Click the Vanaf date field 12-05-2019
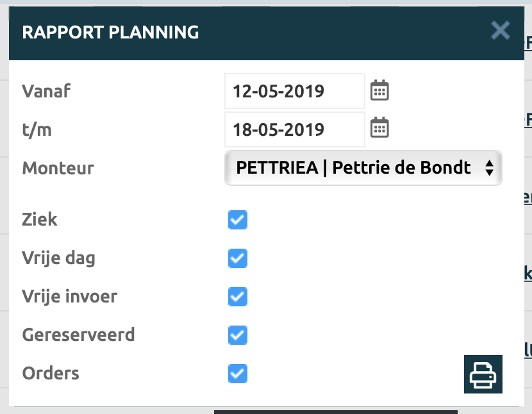 click(x=294, y=91)
